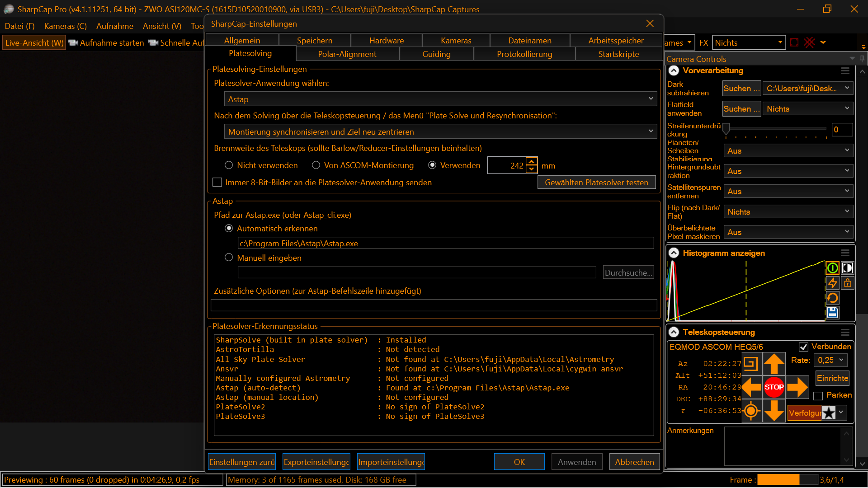Collapse the Histogramm anzeigen panel
This screenshot has height=488, width=868.
click(674, 253)
